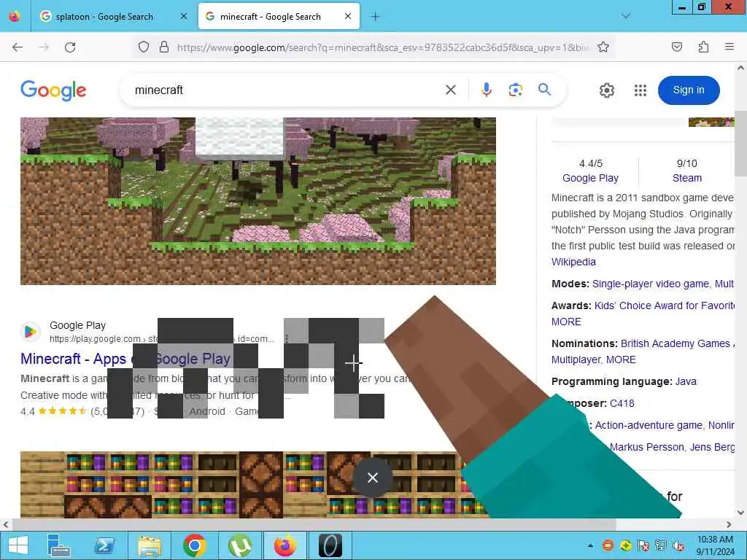The width and height of the screenshot is (747, 560).
Task: Close the splatoon tab
Action: [x=184, y=17]
